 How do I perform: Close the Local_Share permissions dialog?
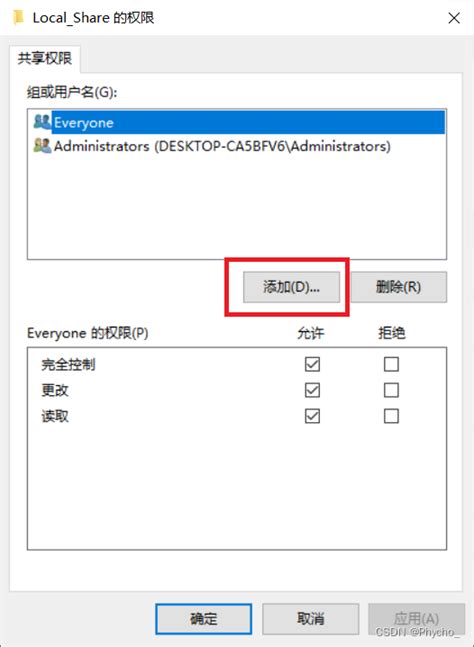(454, 18)
